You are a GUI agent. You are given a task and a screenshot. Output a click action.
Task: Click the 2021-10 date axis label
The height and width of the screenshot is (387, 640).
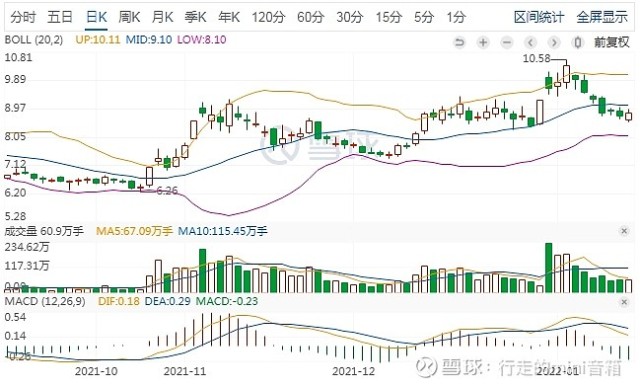point(96,371)
